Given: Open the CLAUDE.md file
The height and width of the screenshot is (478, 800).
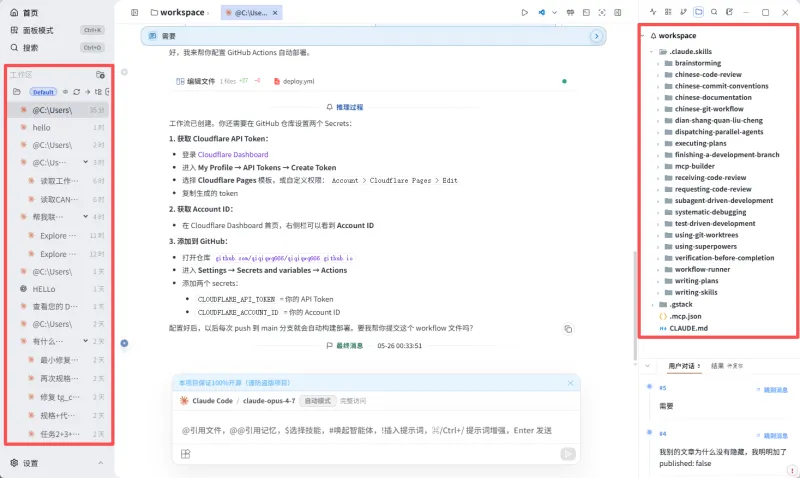Looking at the screenshot, I should tap(684, 329).
